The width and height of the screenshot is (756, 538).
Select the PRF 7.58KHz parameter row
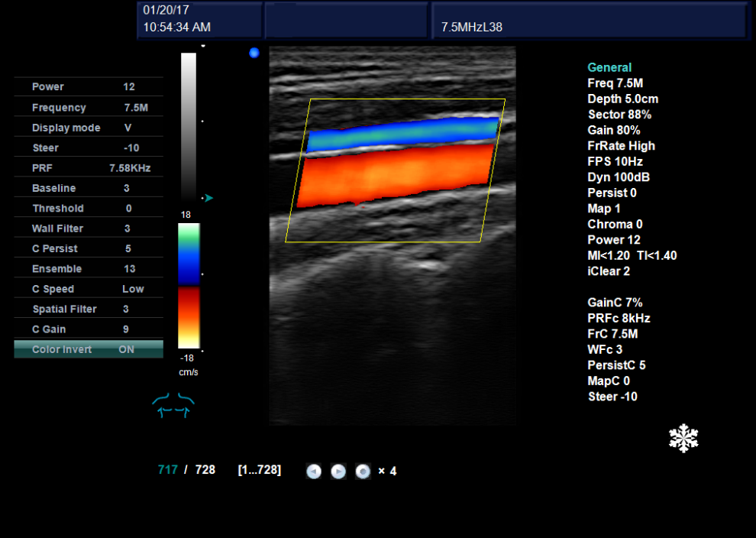pos(89,168)
